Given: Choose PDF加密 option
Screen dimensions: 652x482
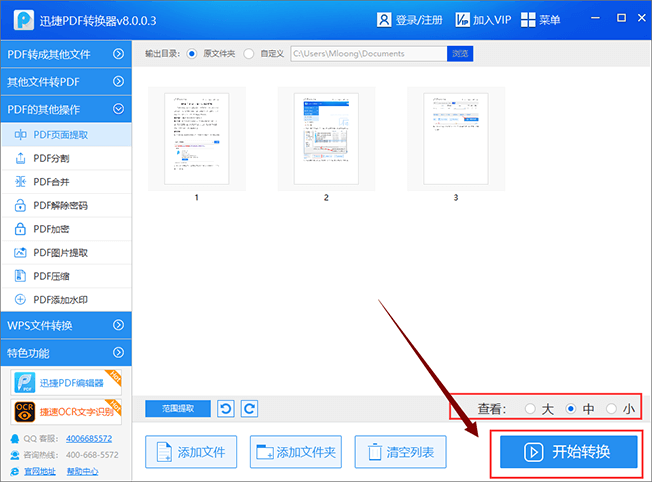Looking at the screenshot, I should (x=66, y=229).
